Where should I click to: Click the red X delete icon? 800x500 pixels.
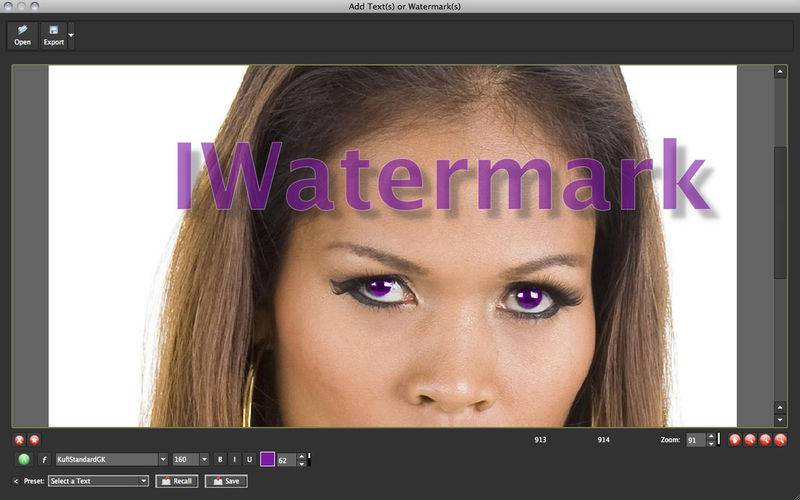pyautogui.click(x=19, y=439)
